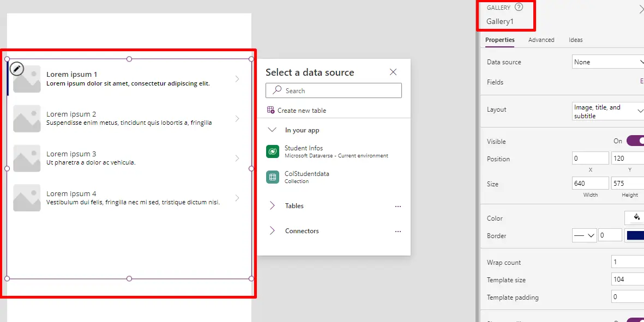Click the Size Width input field
Viewport: 644px width, 322px height.
pyautogui.click(x=590, y=184)
